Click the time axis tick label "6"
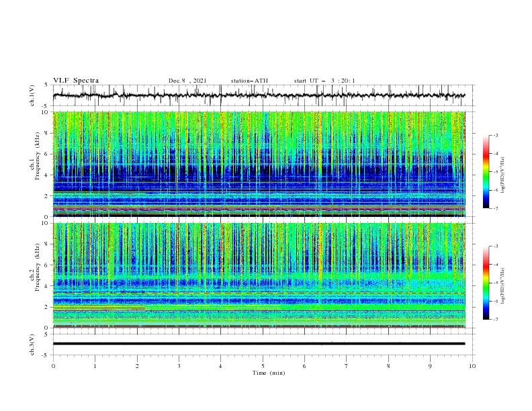This screenshot has width=532, height=411. [x=304, y=366]
